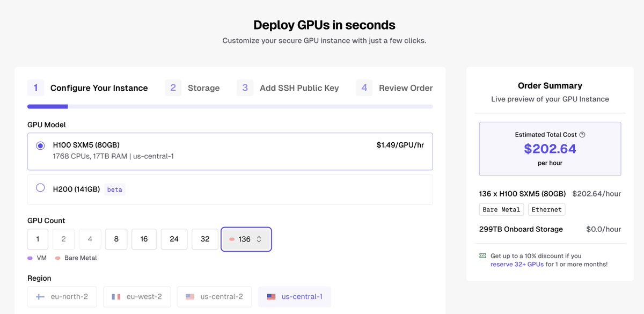Screen dimensions: 644x314
Task: Click the stepper arrows on custom GPU count 136
Action: click(x=259, y=239)
